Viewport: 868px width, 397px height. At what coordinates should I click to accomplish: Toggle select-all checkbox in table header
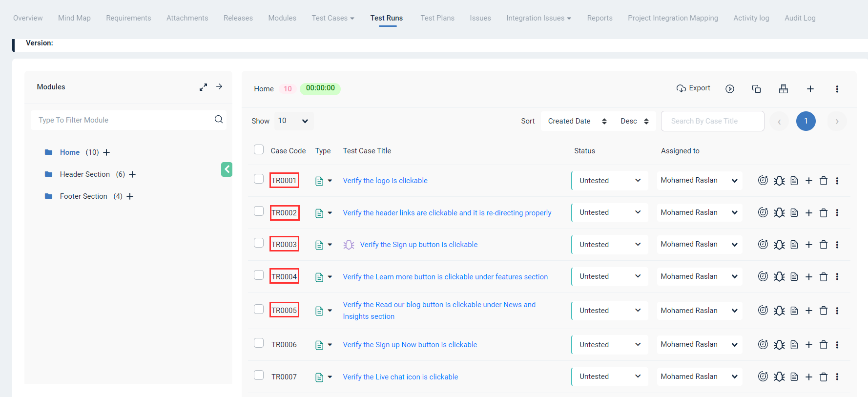(259, 149)
